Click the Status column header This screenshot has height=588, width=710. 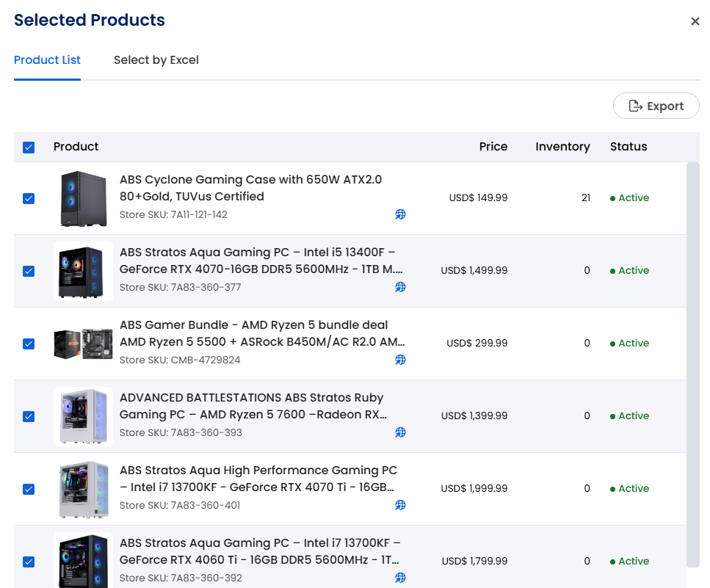[x=629, y=147]
